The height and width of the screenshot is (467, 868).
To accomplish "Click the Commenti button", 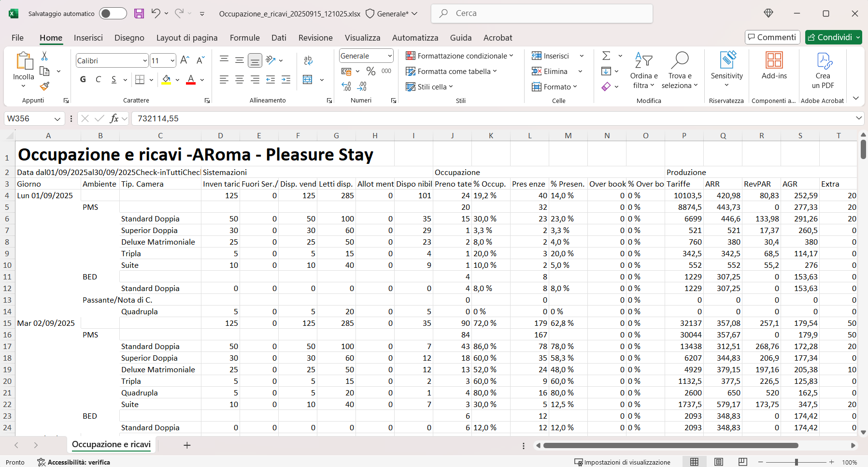I will coord(772,37).
